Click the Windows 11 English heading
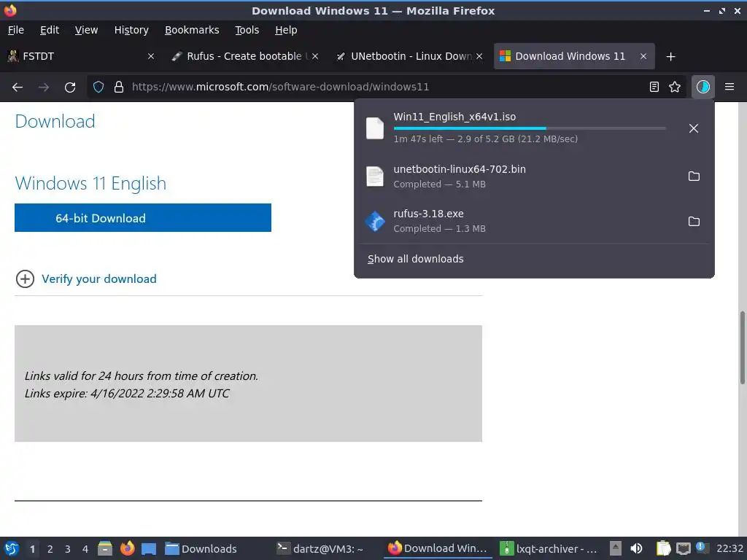747x560 pixels. pyautogui.click(x=90, y=183)
